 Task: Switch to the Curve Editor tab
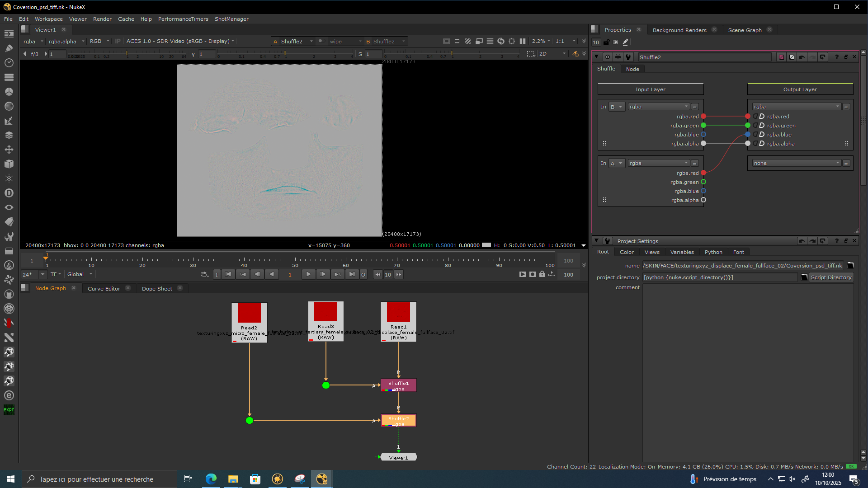104,289
